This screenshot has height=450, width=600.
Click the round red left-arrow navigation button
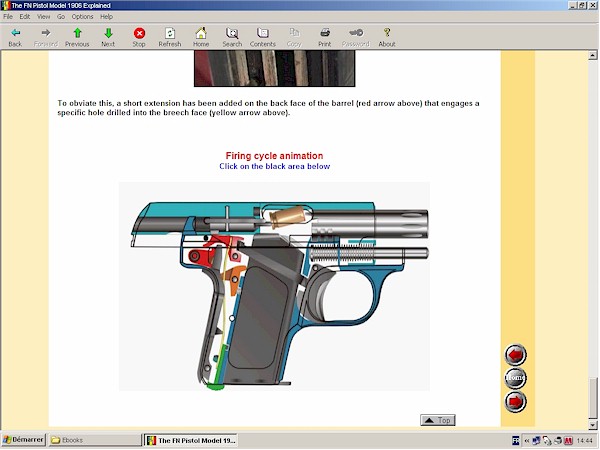[x=515, y=355]
